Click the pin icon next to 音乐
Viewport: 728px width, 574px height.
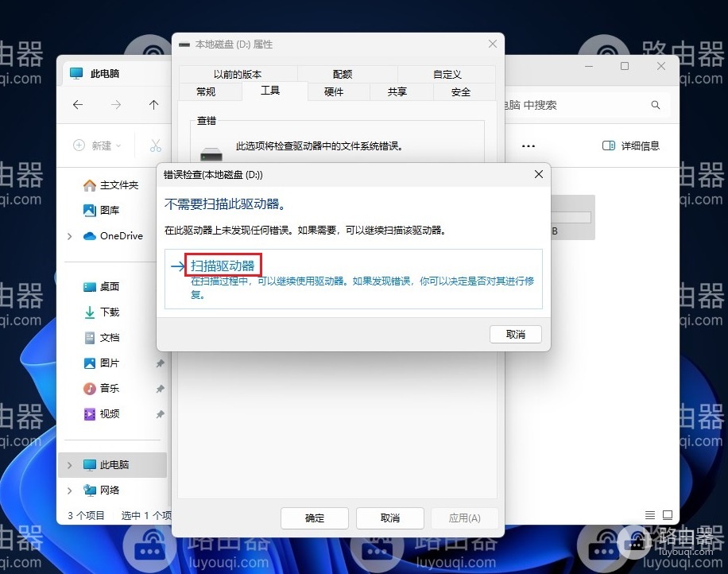tap(161, 389)
